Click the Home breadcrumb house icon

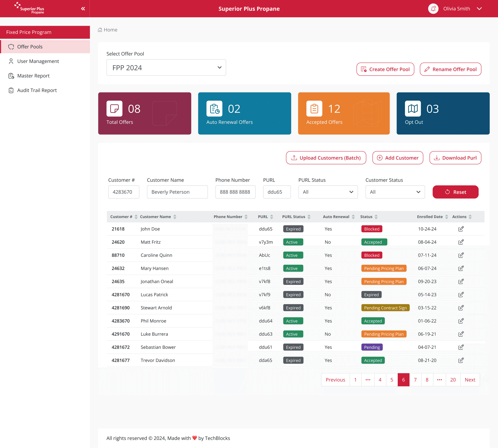coord(100,30)
